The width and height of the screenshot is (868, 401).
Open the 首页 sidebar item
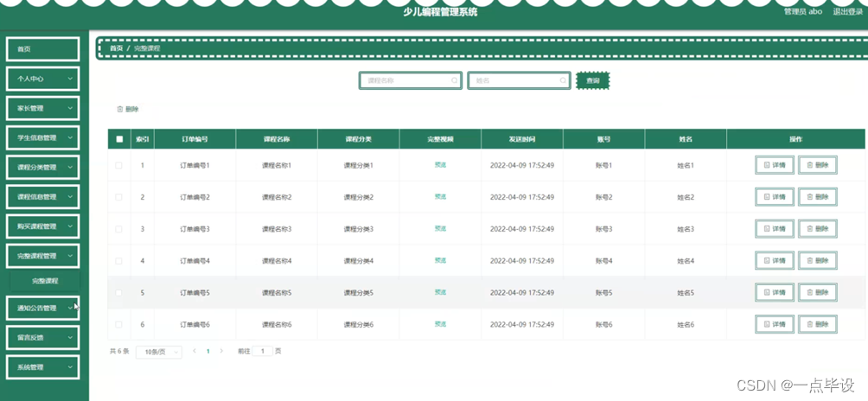pyautogui.click(x=42, y=49)
